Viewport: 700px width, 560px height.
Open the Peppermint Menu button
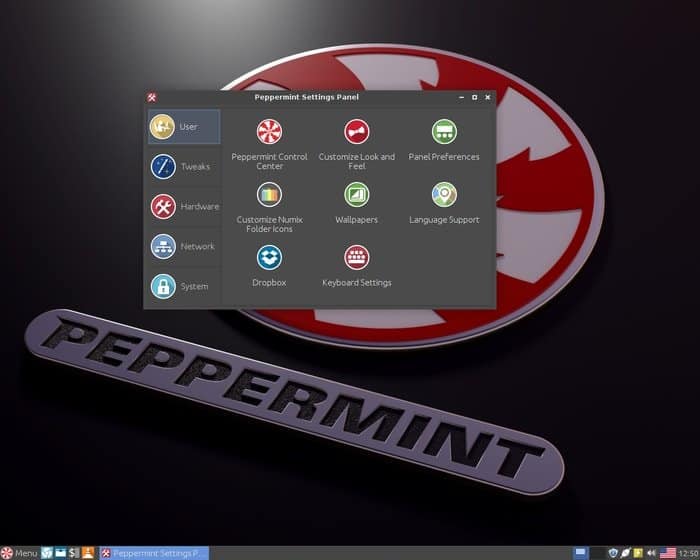pos(19,553)
